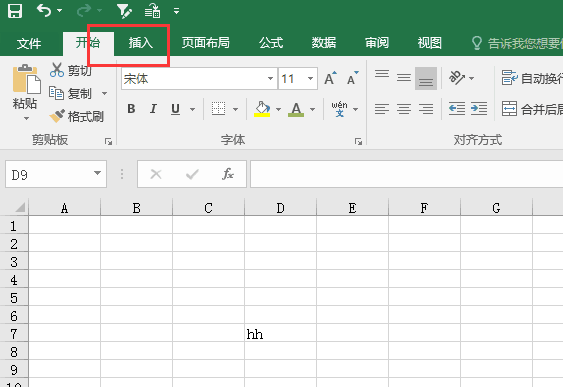
Task: Click the Tell Me lightbulb search box
Action: (x=517, y=43)
